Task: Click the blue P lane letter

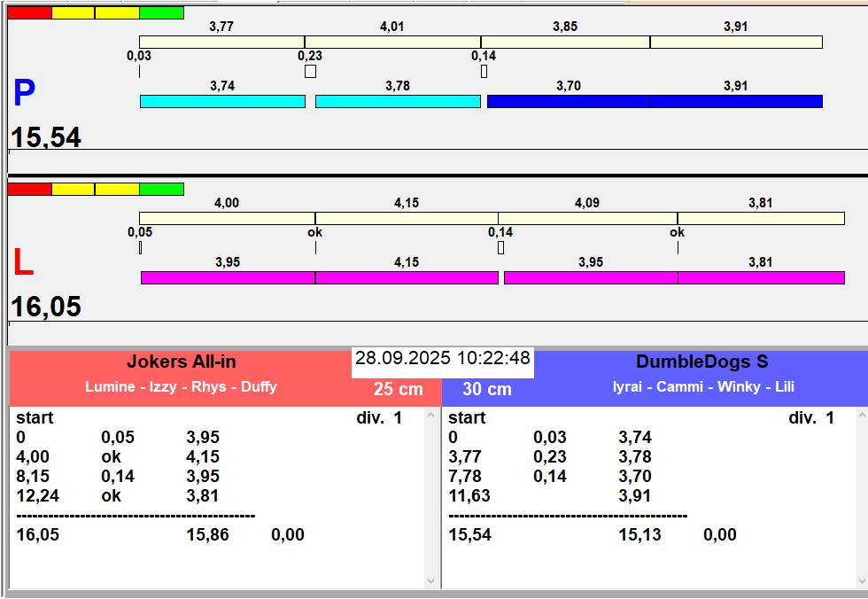Action: 25,92
